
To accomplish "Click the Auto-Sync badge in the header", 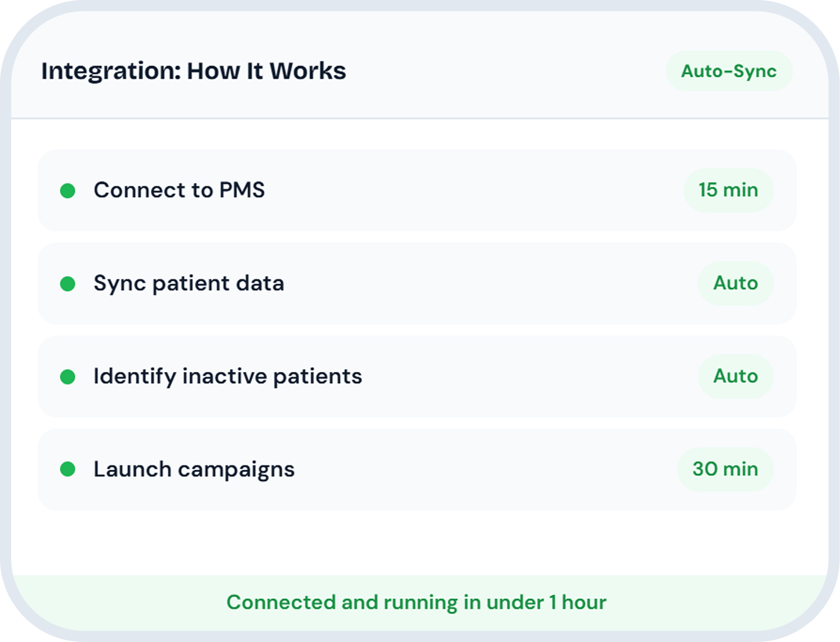I will point(729,71).
